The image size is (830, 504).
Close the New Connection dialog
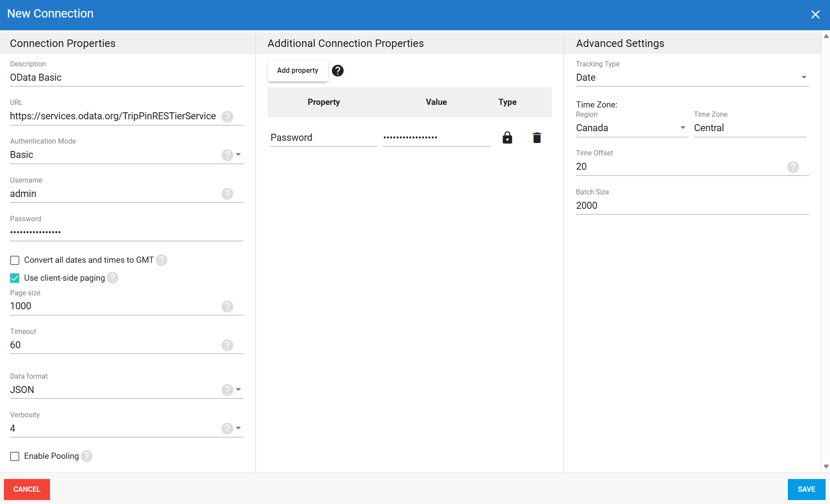pos(816,14)
